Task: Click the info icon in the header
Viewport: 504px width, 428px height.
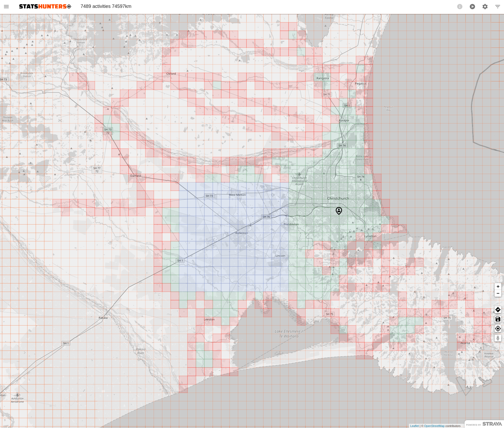Action: tap(459, 7)
